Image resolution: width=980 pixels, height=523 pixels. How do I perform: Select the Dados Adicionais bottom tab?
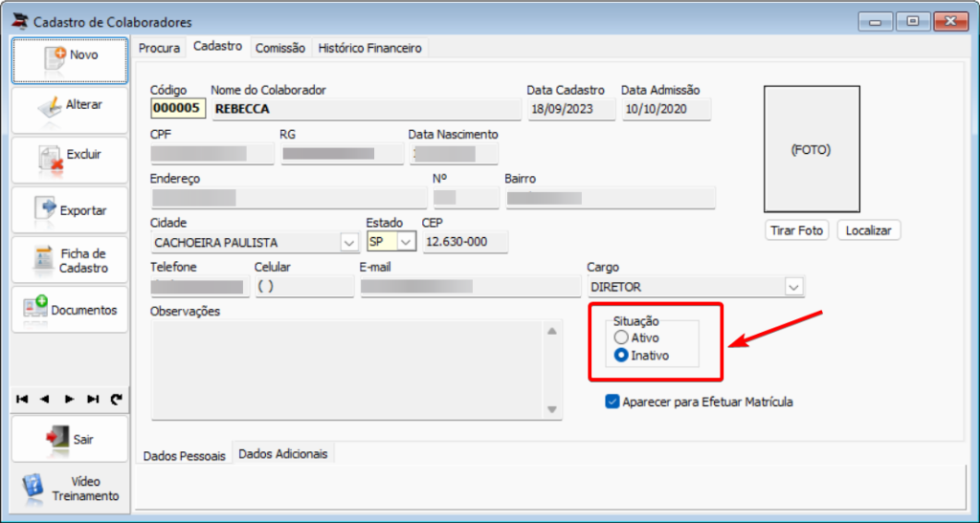click(x=283, y=454)
